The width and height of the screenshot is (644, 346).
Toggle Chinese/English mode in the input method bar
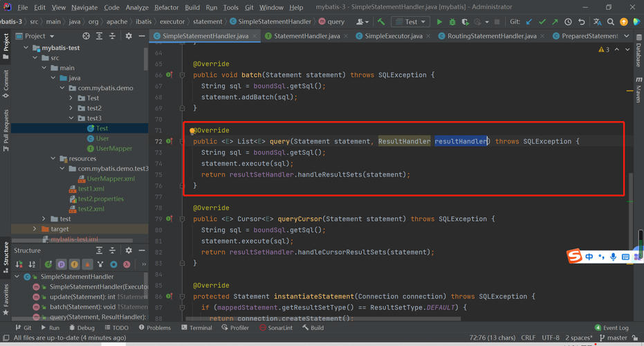[589, 257]
